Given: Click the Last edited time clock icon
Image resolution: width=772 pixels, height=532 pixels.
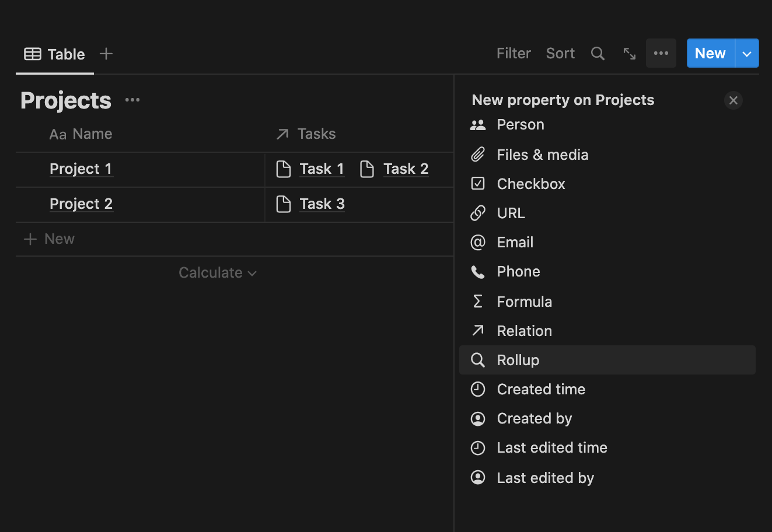Looking at the screenshot, I should pyautogui.click(x=478, y=447).
